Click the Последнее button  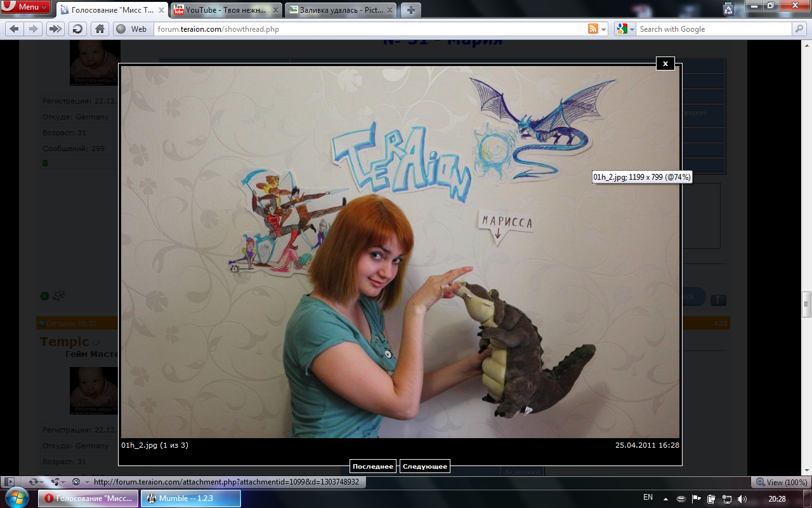click(x=373, y=466)
